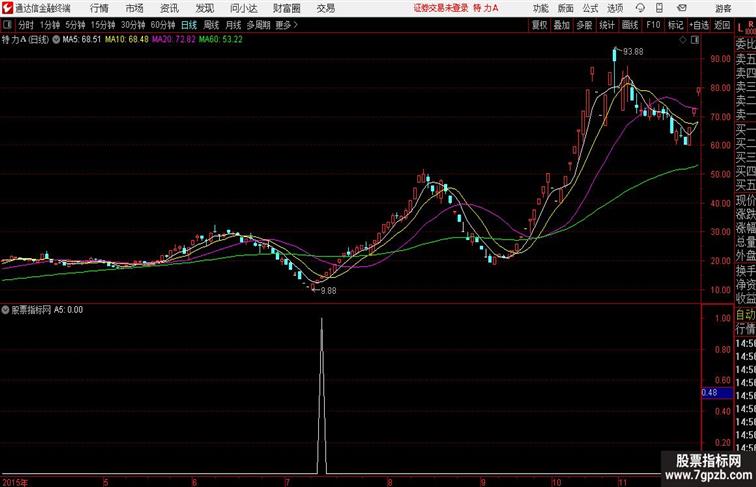Click the 标记 mark button

[x=675, y=25]
